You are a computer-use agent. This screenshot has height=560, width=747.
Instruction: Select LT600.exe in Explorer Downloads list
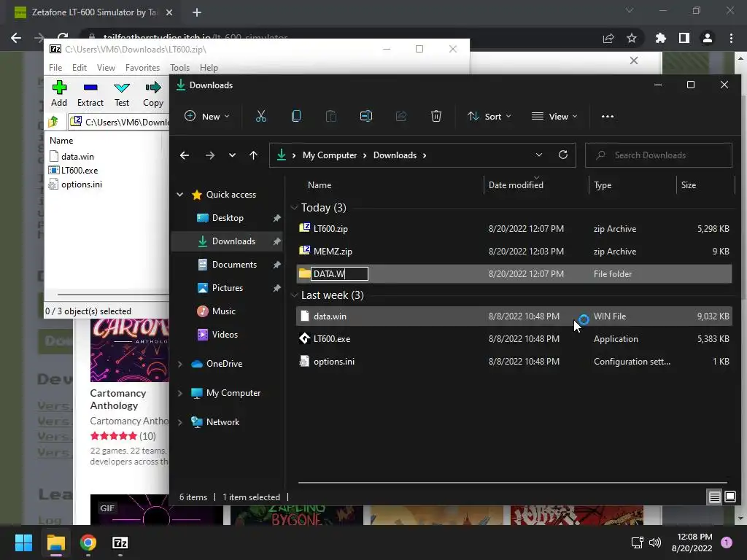514,339
